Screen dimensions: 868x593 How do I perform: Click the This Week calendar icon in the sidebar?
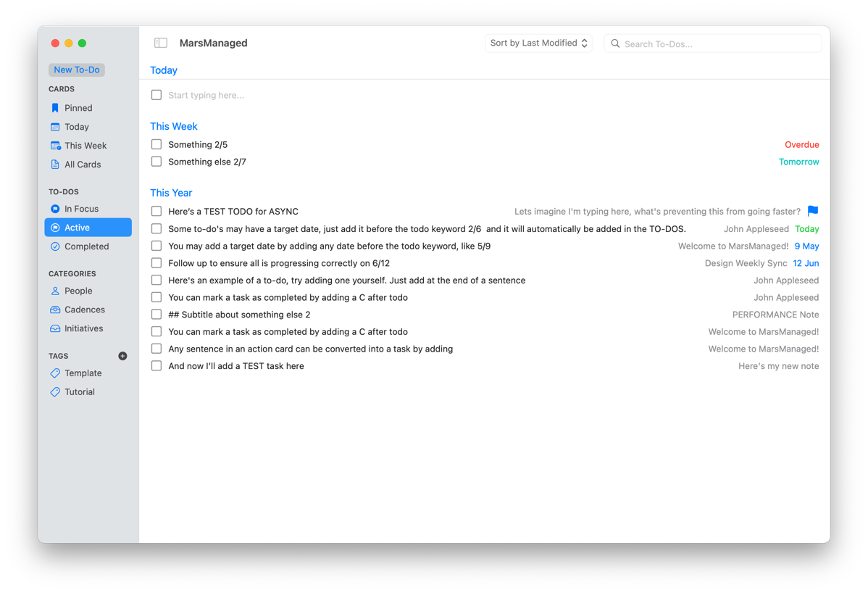tap(55, 146)
